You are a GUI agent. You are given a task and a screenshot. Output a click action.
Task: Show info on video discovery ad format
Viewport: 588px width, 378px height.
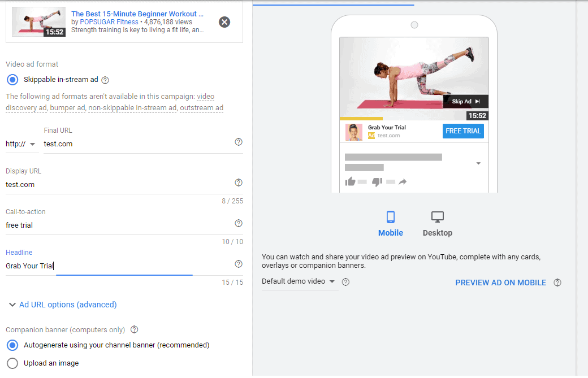[x=205, y=96]
